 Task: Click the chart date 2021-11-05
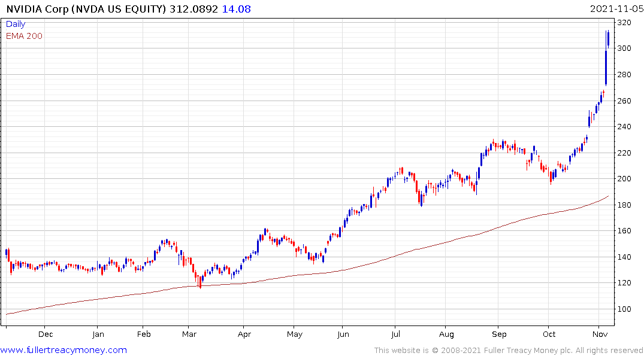point(616,9)
